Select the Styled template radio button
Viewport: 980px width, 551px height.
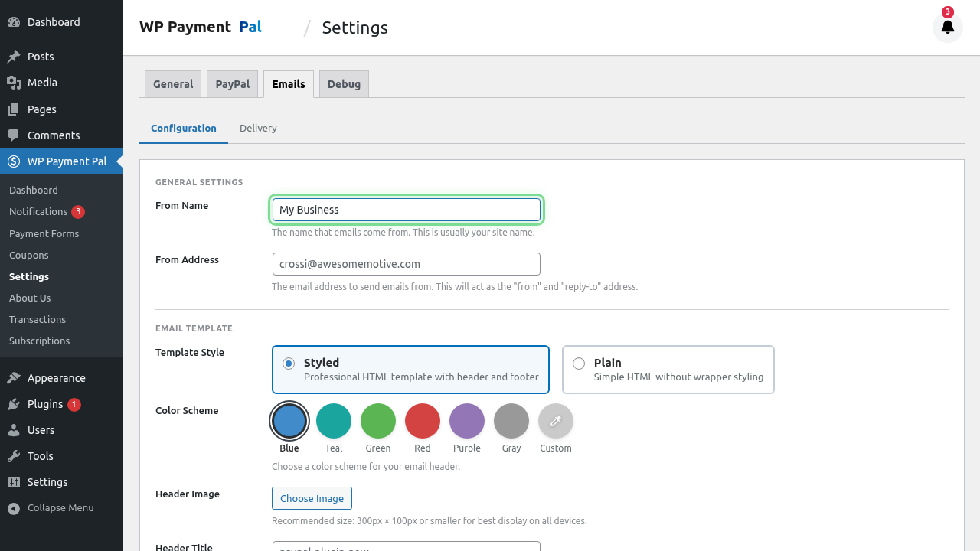tap(289, 364)
